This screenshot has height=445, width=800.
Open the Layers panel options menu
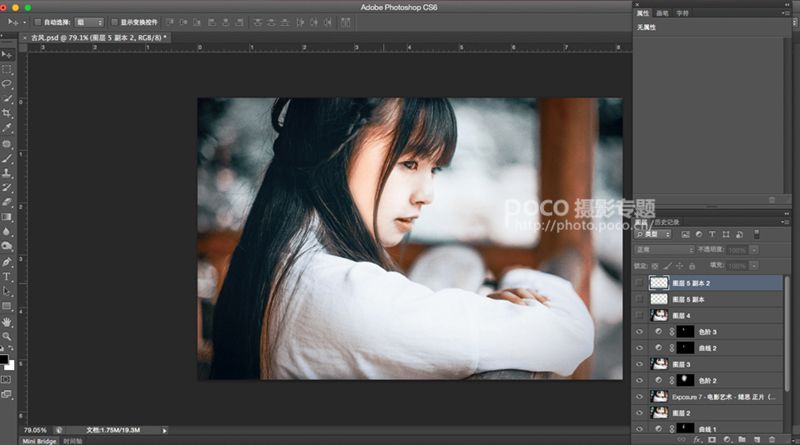coord(786,222)
